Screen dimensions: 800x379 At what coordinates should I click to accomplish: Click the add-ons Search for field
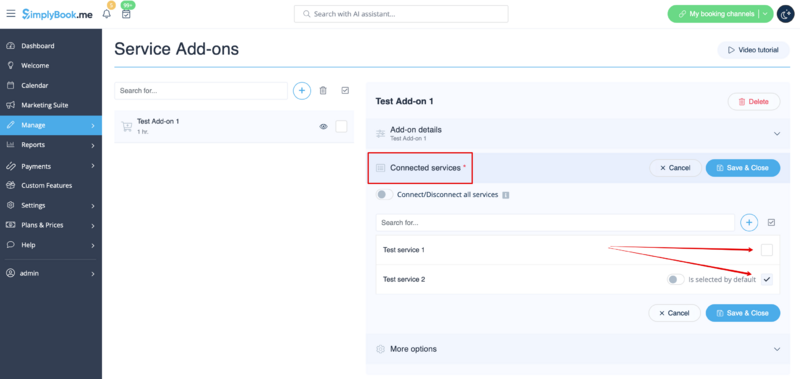[x=201, y=91]
